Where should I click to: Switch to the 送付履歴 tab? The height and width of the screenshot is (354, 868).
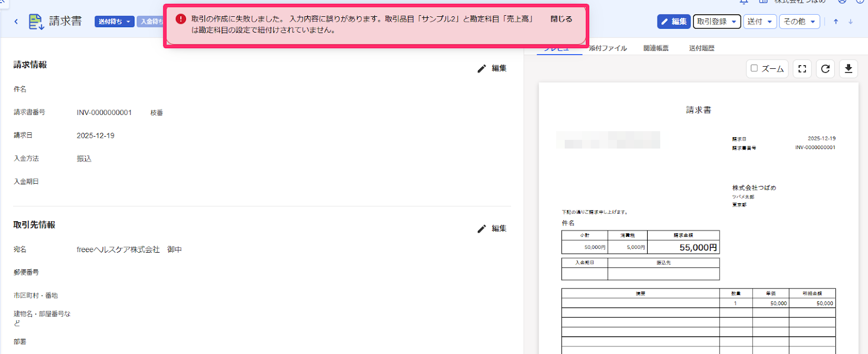701,48
